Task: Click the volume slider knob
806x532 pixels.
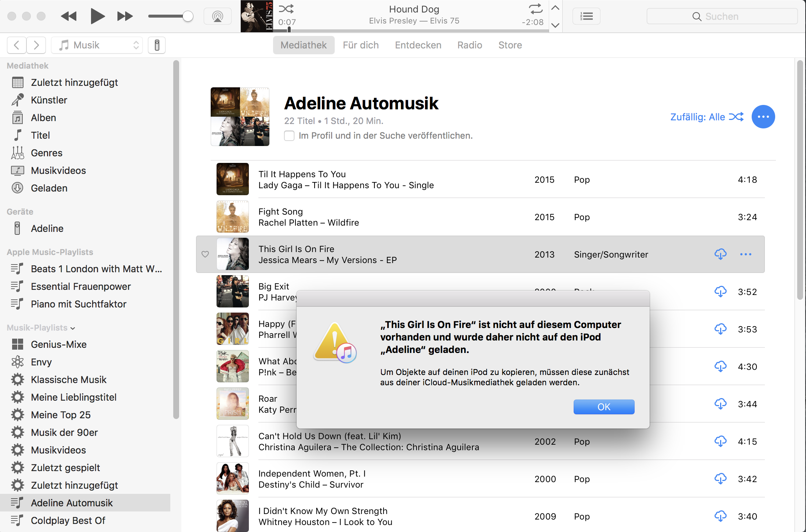Action: click(x=188, y=16)
